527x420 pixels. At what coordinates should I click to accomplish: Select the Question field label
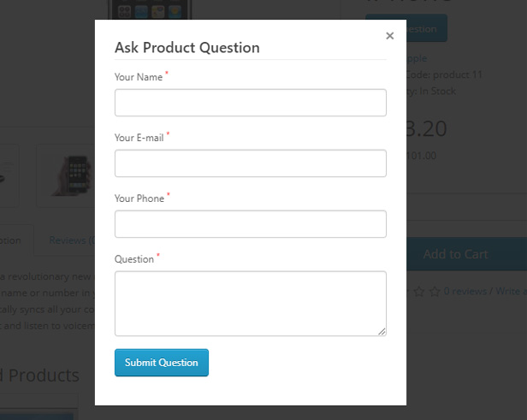pyautogui.click(x=134, y=259)
